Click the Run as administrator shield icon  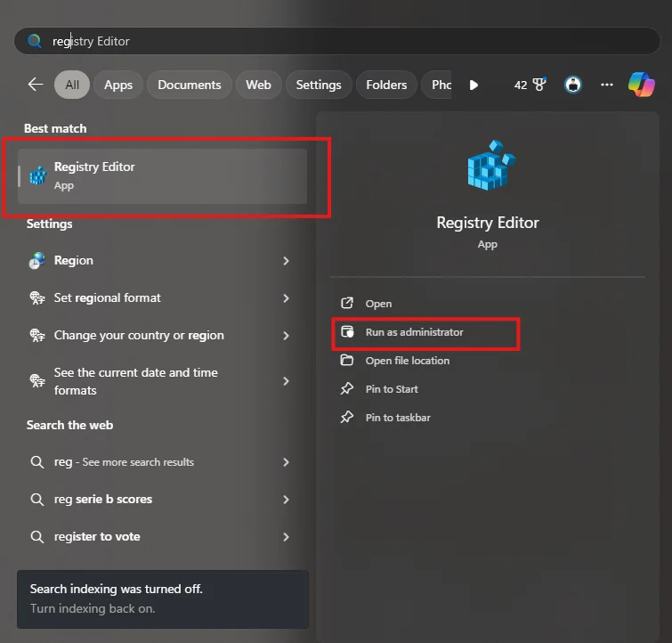(347, 331)
